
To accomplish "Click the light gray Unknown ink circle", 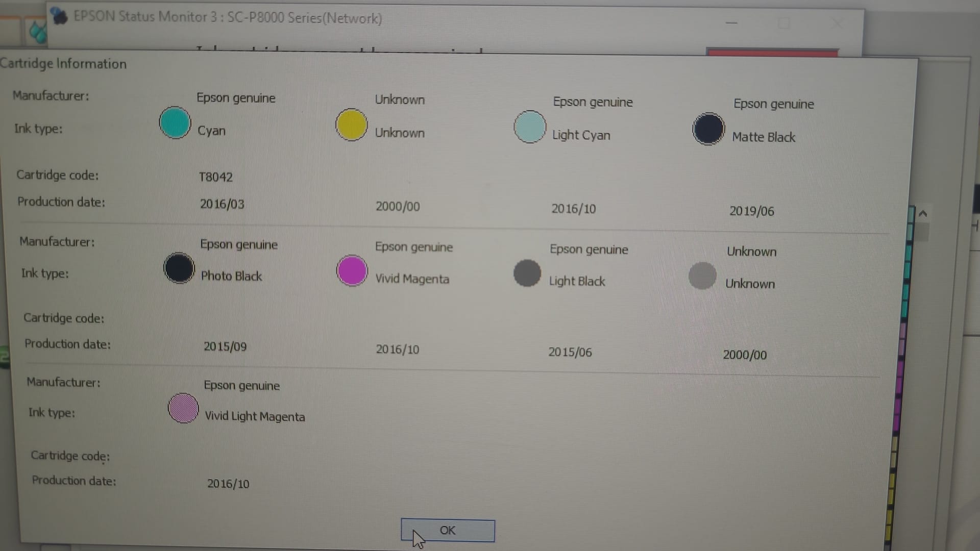I will tap(702, 275).
